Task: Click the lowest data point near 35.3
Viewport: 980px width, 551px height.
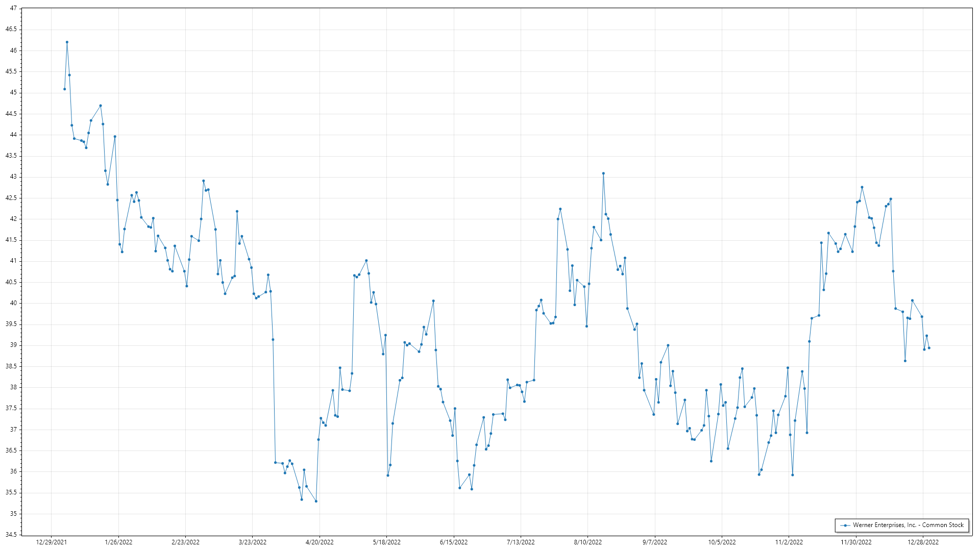Action: (316, 501)
